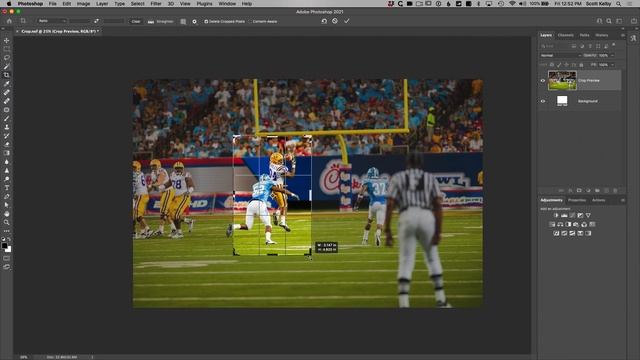Screen dimensions: 640x360
Task: Swap crop width and height values
Action: [96, 21]
